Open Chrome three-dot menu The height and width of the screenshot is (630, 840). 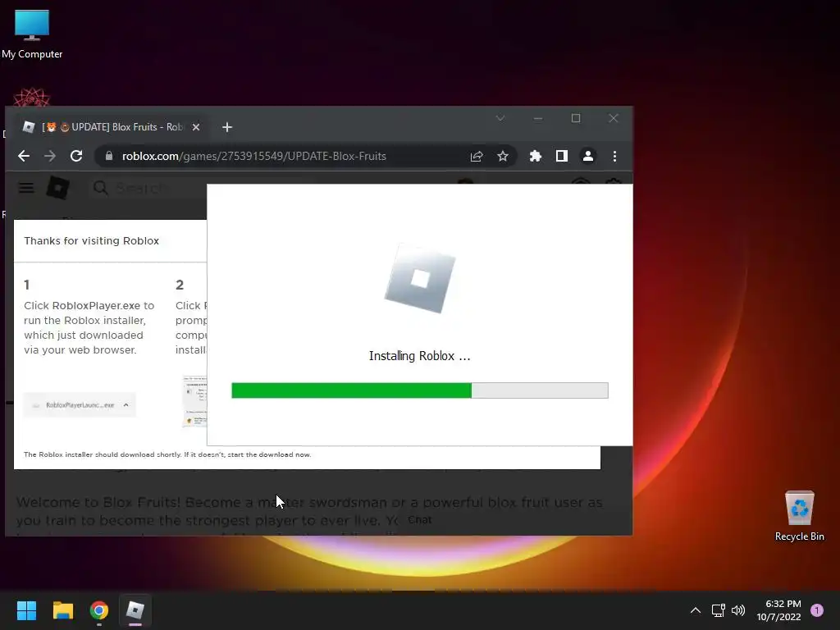pyautogui.click(x=614, y=156)
